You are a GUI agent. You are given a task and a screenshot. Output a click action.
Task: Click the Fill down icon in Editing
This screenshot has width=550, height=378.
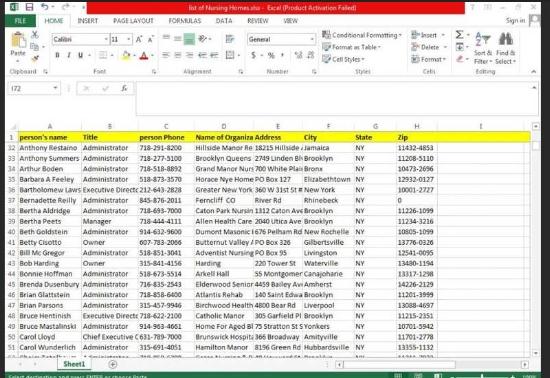tap(460, 47)
